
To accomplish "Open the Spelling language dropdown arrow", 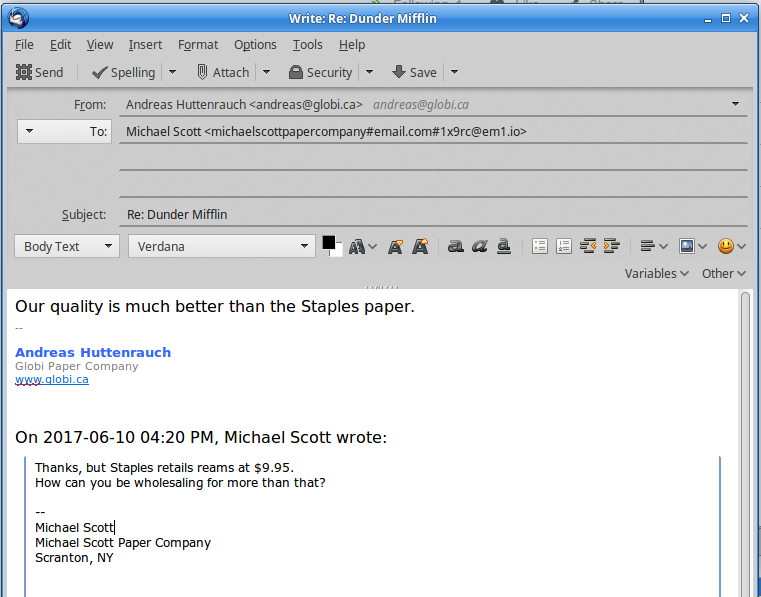I will point(172,72).
